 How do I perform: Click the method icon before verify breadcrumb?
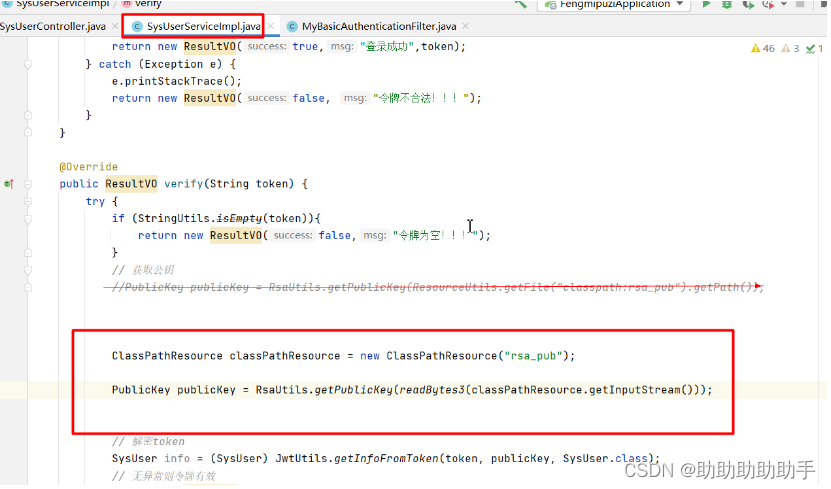127,3
